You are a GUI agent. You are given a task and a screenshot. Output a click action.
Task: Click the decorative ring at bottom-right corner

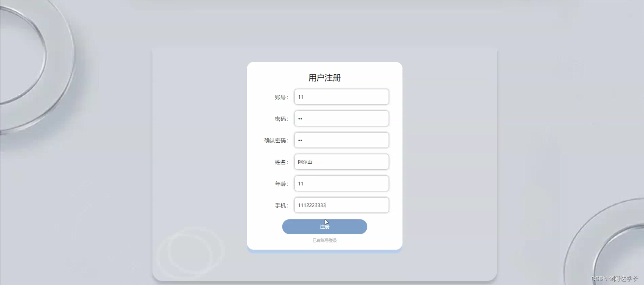click(x=604, y=242)
